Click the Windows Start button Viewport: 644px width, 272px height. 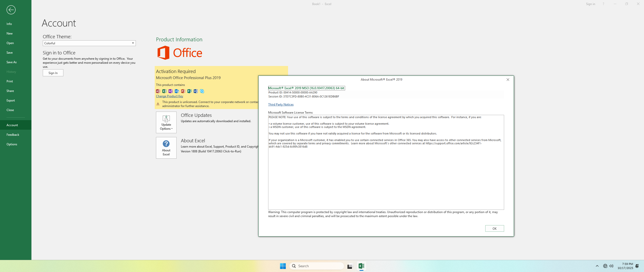click(x=283, y=266)
